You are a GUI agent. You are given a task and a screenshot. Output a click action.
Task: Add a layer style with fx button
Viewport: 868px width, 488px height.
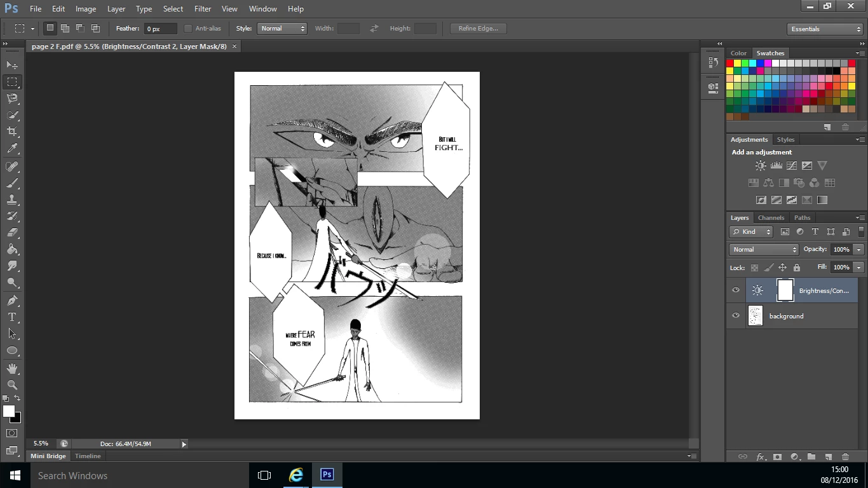tap(761, 456)
